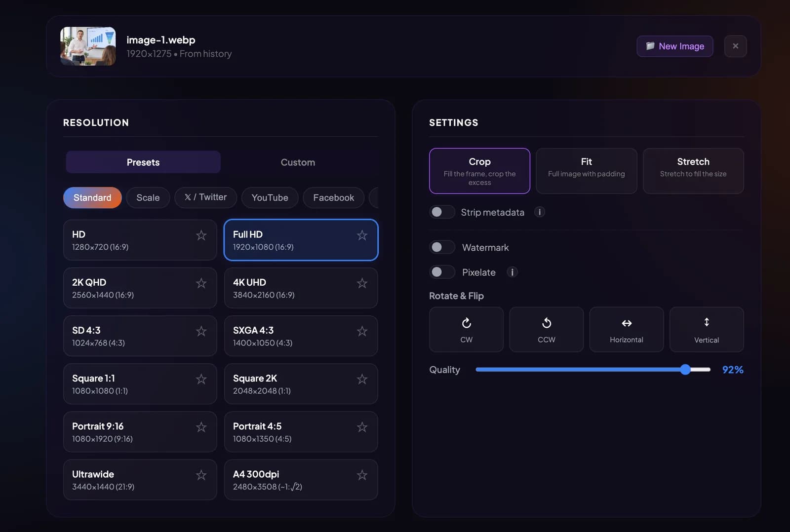
Task: Switch to the Custom tab
Action: click(298, 162)
